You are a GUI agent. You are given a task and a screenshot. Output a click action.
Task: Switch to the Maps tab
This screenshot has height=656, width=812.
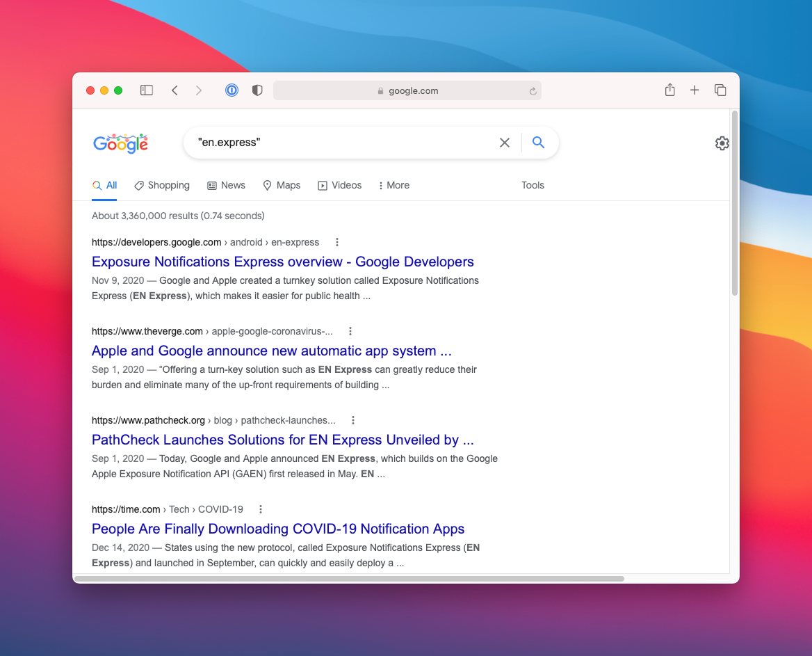point(282,186)
